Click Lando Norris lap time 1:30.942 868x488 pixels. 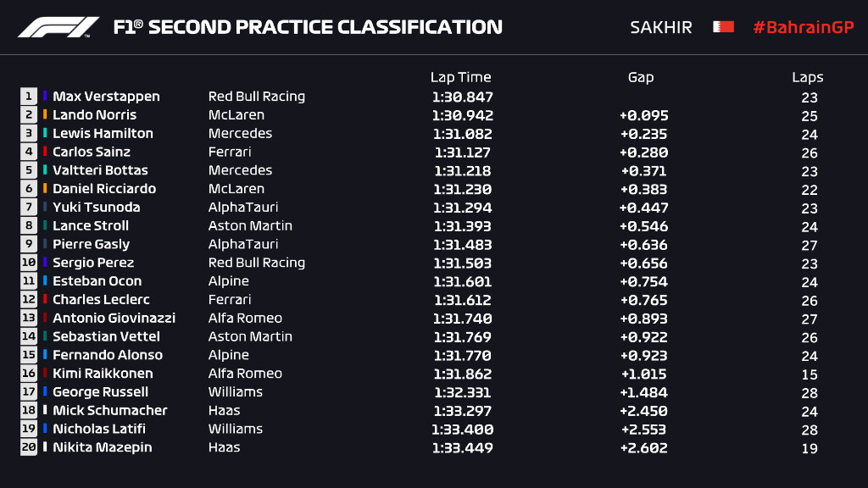[462, 115]
